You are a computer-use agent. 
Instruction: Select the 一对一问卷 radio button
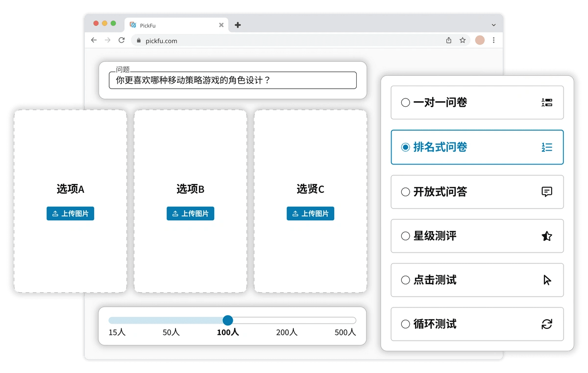405,102
